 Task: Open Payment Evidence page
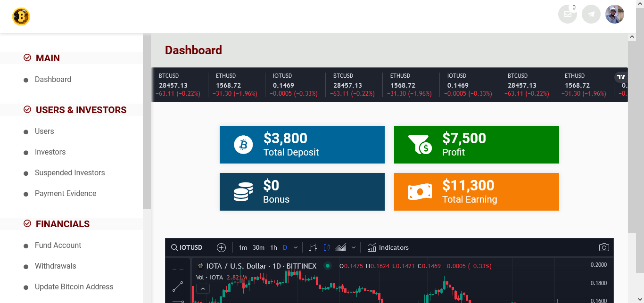[66, 194]
